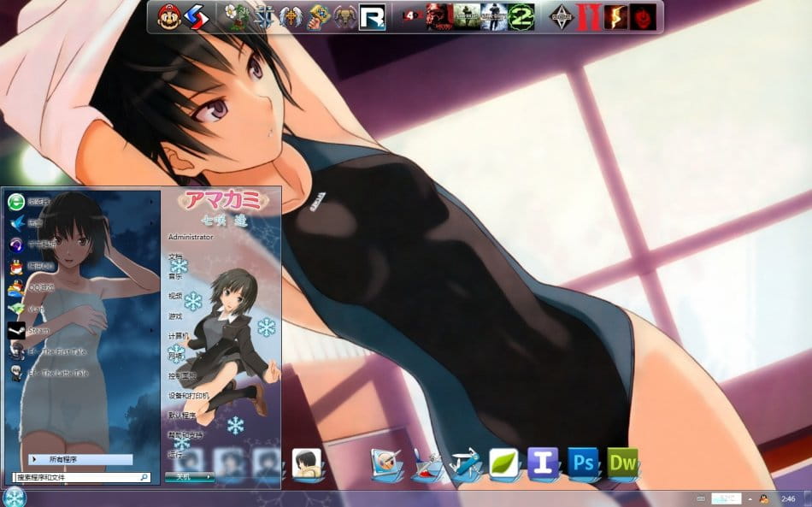Open 游戏 in the Start menu
This screenshot has height=507, width=812.
click(x=175, y=315)
